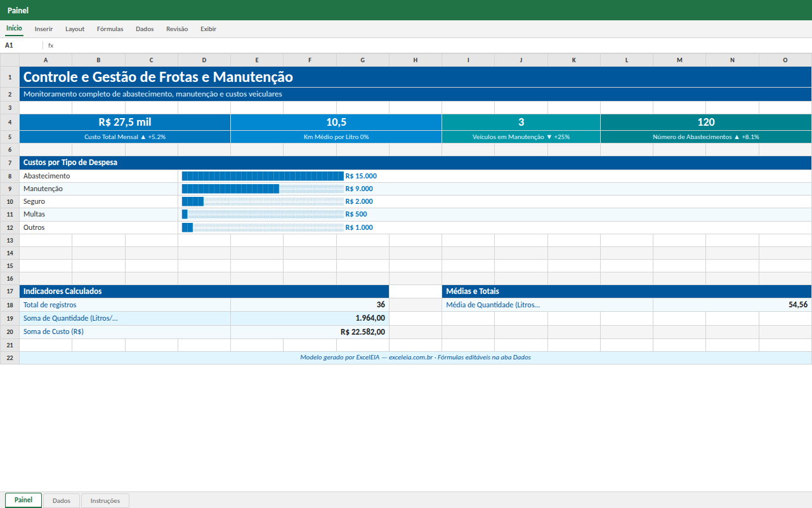Select Média de Quantidade label

coord(547,305)
